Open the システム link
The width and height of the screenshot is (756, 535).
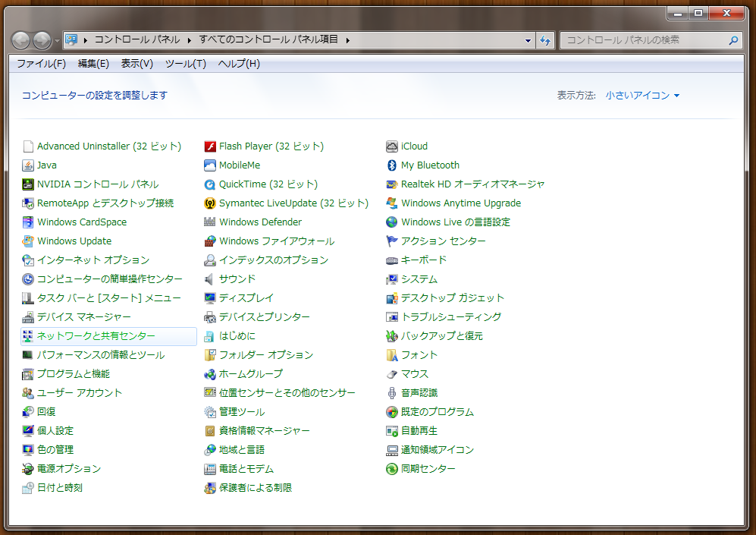click(419, 279)
